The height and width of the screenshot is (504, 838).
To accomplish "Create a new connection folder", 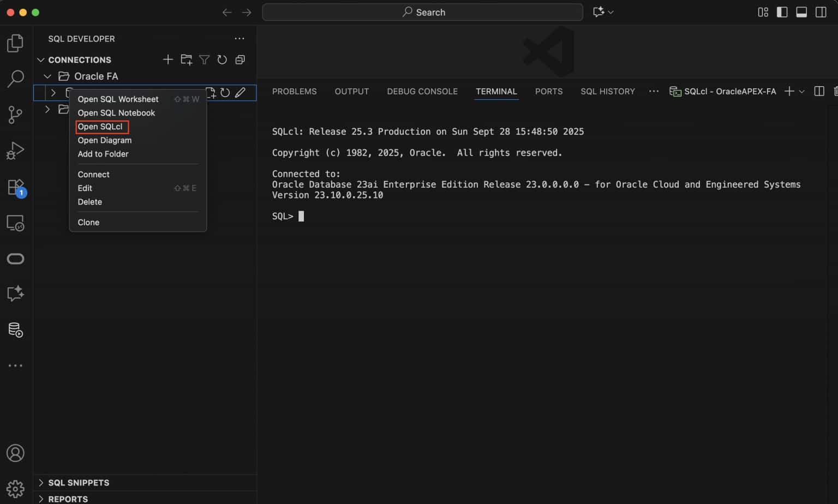I will (x=186, y=59).
